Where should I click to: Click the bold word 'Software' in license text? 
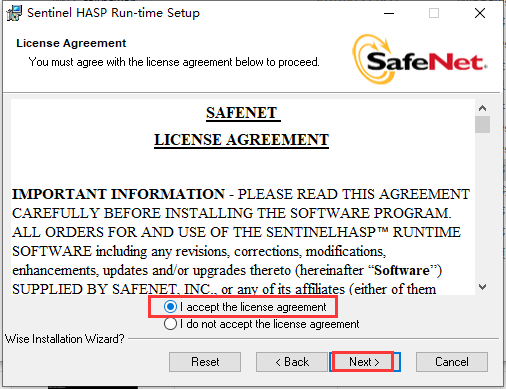click(402, 270)
